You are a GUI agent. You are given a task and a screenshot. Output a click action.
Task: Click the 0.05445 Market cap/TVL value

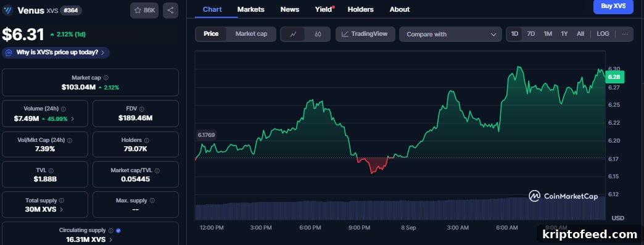pyautogui.click(x=136, y=179)
